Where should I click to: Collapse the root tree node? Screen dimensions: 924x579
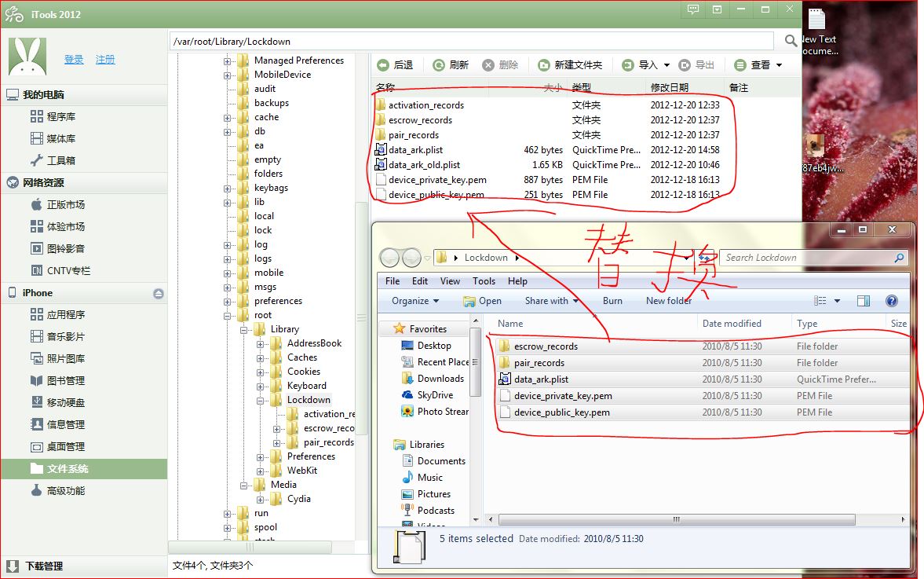[x=227, y=316]
